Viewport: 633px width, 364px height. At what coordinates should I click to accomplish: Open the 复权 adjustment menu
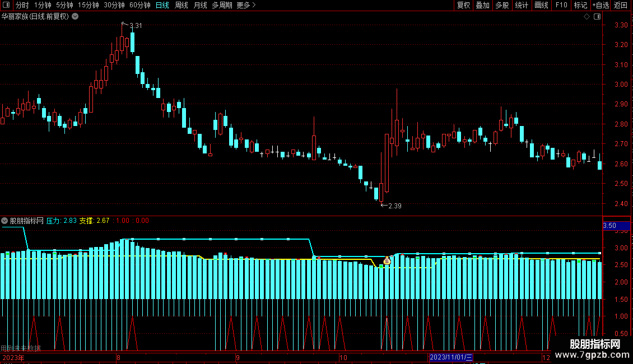[463, 5]
